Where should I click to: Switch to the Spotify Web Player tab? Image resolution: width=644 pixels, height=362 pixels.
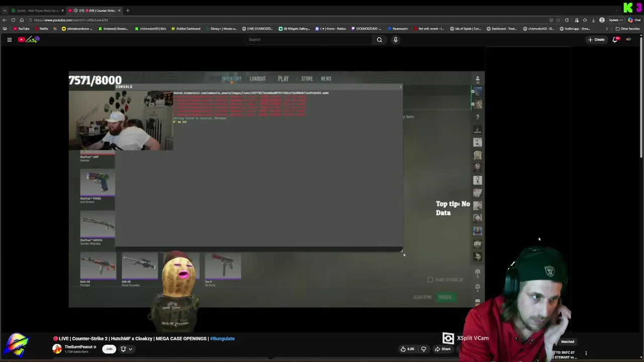click(37, 11)
